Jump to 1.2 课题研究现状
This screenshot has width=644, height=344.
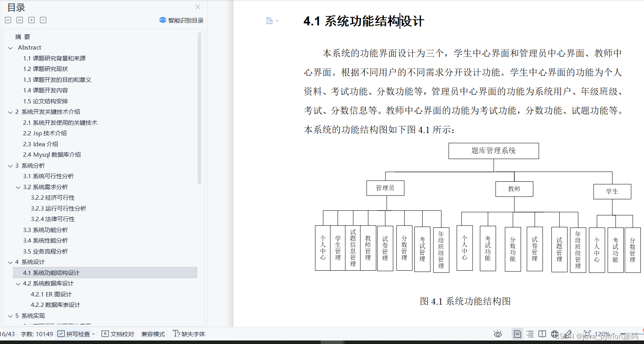45,69
